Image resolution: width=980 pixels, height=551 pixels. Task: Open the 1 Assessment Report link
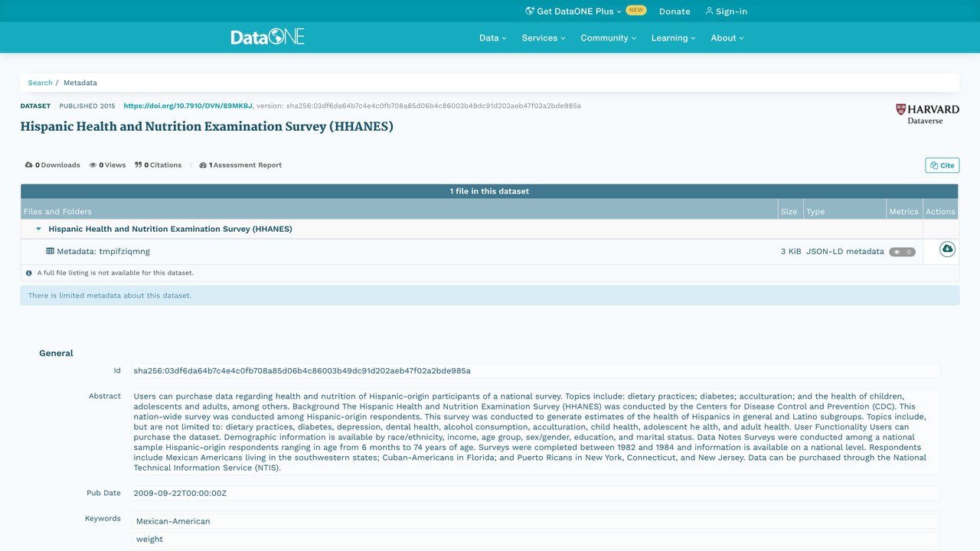(240, 165)
